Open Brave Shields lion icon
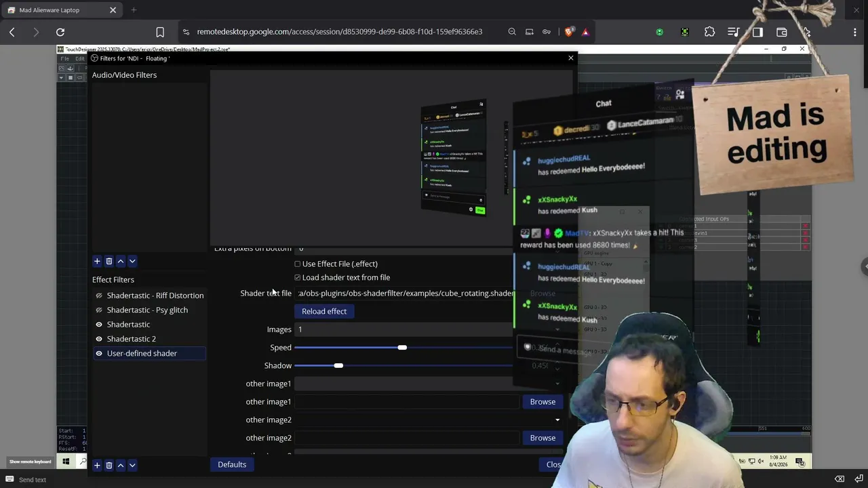Image resolution: width=868 pixels, height=488 pixels. coord(569,31)
